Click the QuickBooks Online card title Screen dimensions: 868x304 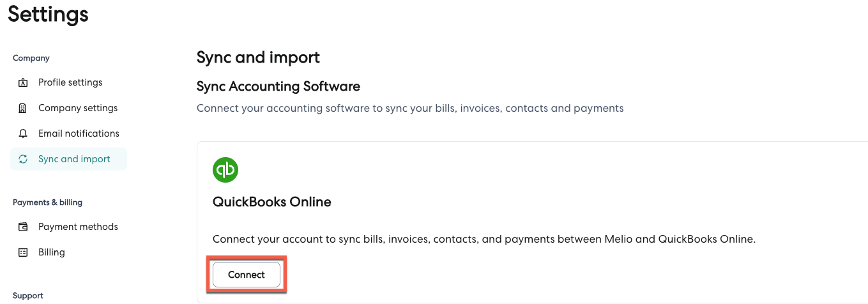pos(271,202)
